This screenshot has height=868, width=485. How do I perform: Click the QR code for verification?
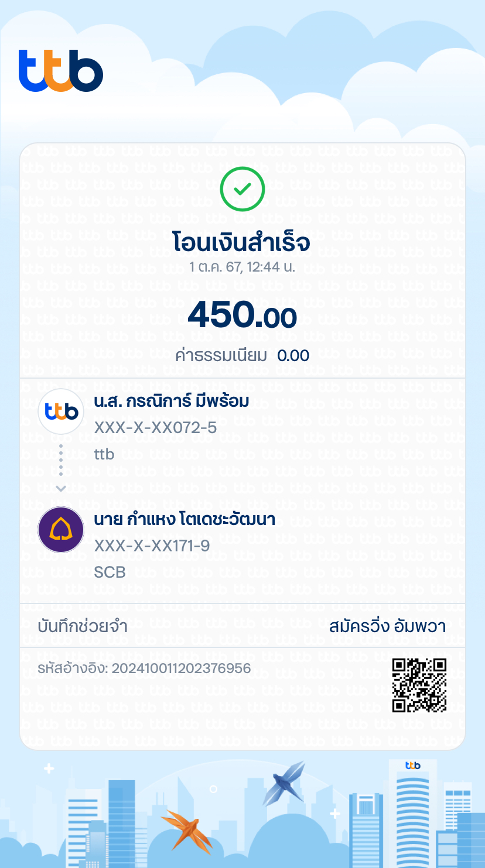pyautogui.click(x=419, y=685)
